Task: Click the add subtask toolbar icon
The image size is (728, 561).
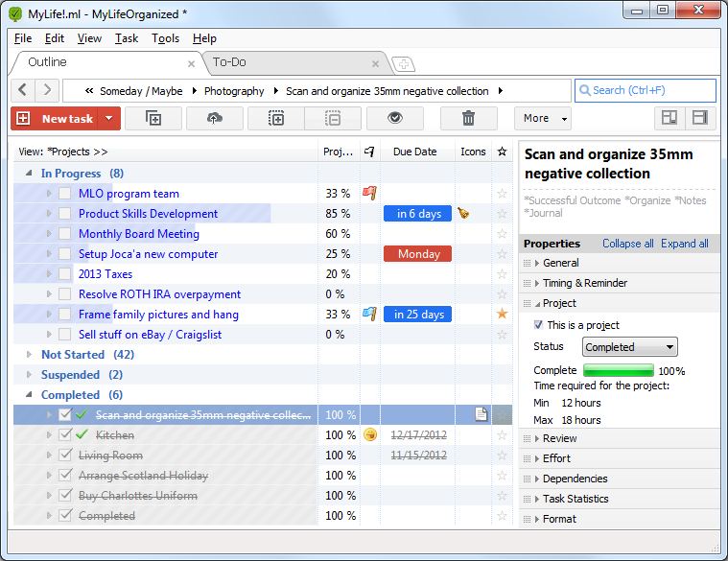Action: click(x=153, y=119)
